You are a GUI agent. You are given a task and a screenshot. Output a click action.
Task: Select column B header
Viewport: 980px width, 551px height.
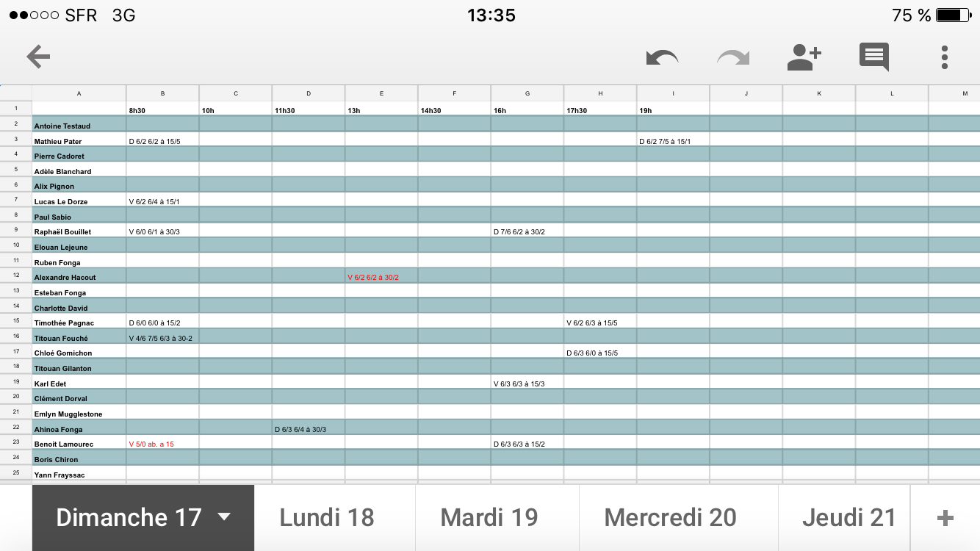tap(162, 93)
